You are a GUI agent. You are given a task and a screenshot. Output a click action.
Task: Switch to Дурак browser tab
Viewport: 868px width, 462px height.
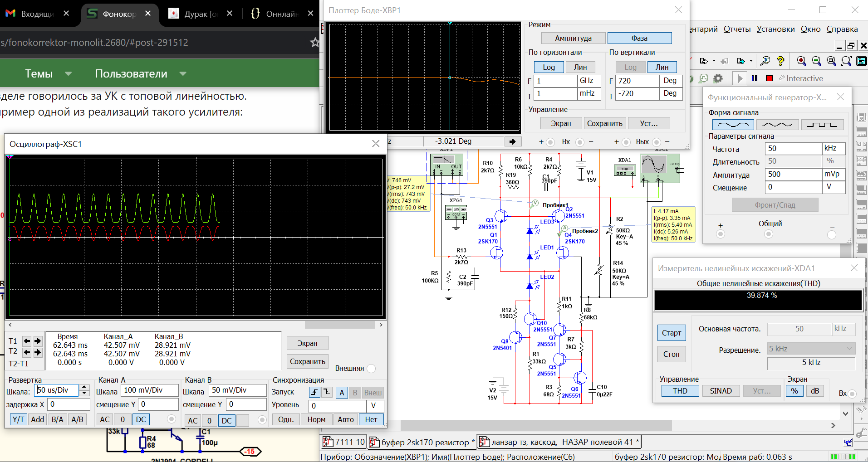(x=200, y=14)
